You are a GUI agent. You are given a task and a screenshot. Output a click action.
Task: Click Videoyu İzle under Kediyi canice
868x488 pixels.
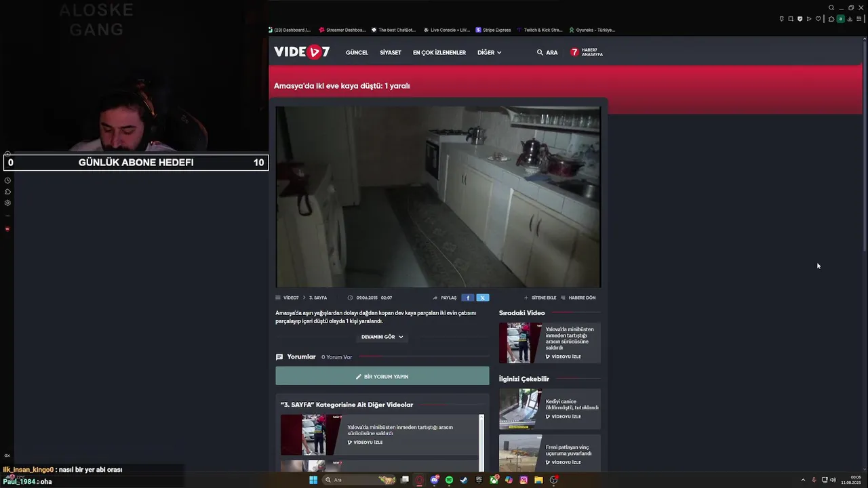point(563,416)
